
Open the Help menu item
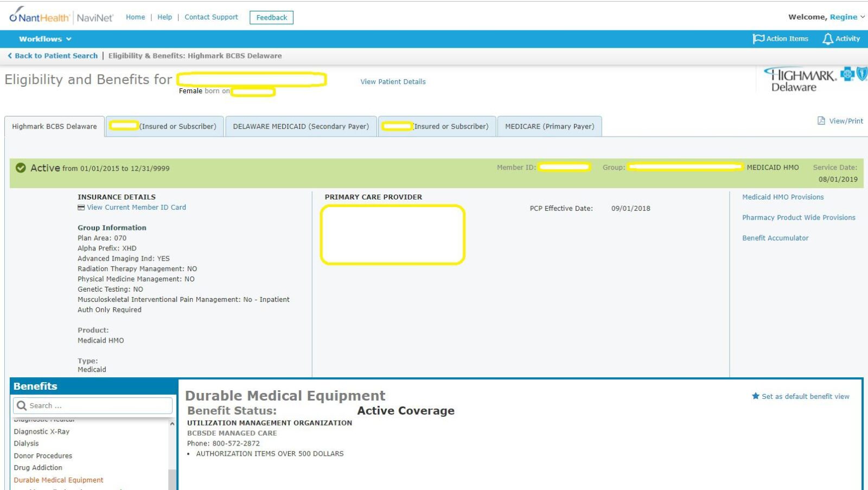[x=164, y=17]
